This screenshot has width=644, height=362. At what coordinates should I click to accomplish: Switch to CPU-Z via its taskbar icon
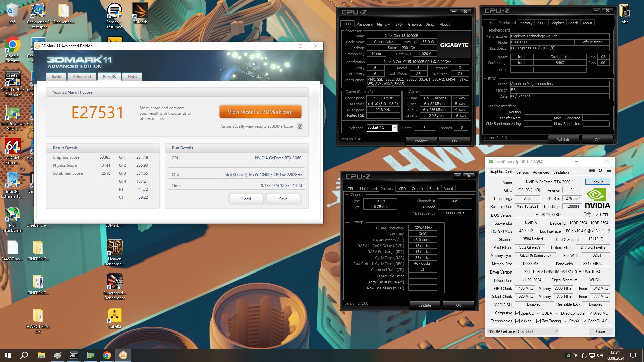pos(74,355)
